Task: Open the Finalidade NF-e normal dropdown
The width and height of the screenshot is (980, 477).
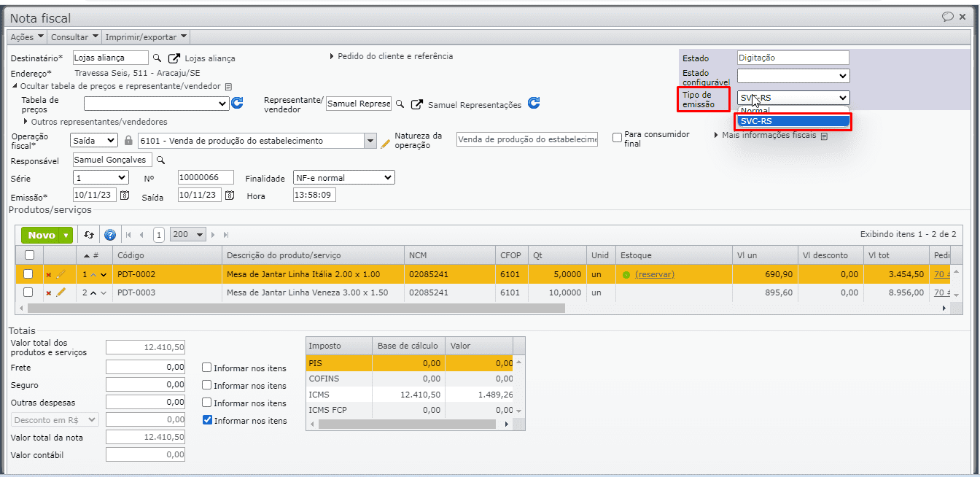Action: (x=343, y=177)
